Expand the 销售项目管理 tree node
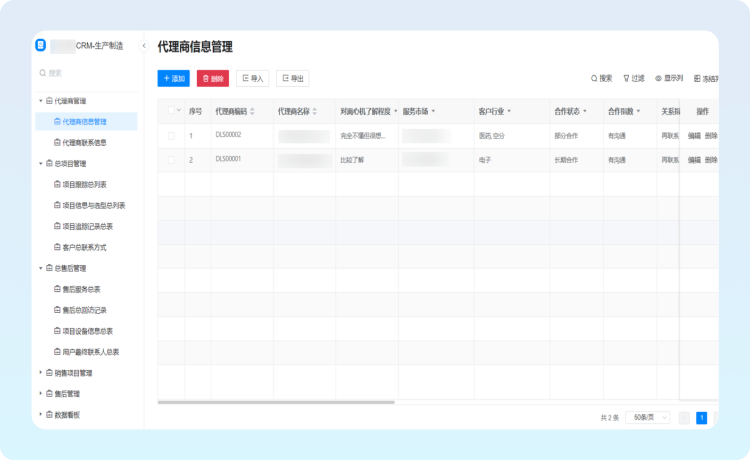The image size is (750, 460). [41, 373]
